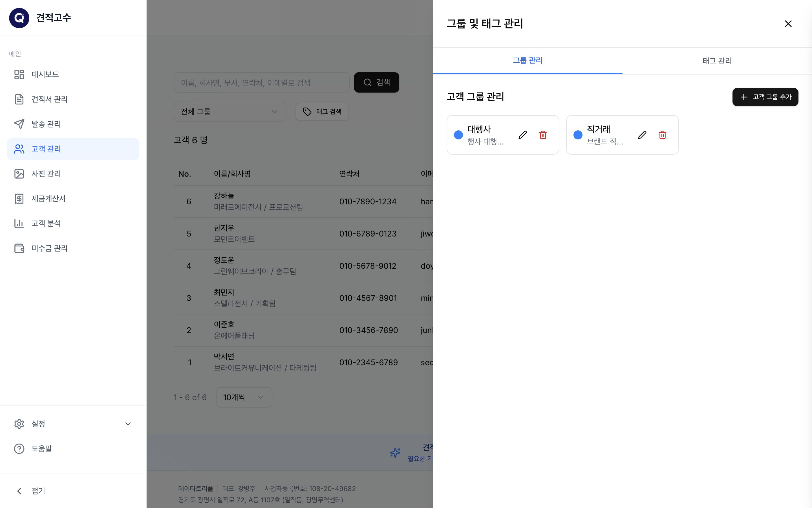
Task: Click the 연락처 column header
Action: click(x=349, y=174)
